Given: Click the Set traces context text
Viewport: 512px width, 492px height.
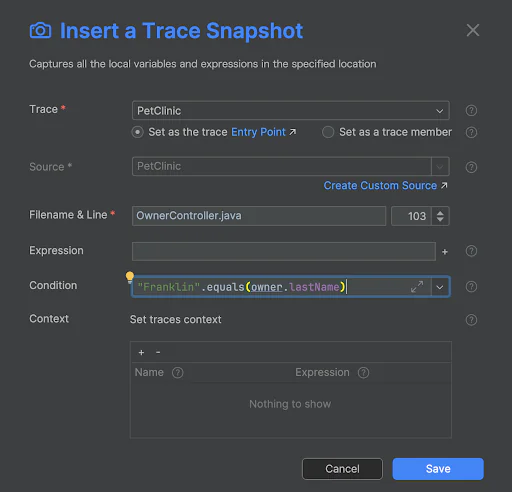Looking at the screenshot, I should (176, 319).
